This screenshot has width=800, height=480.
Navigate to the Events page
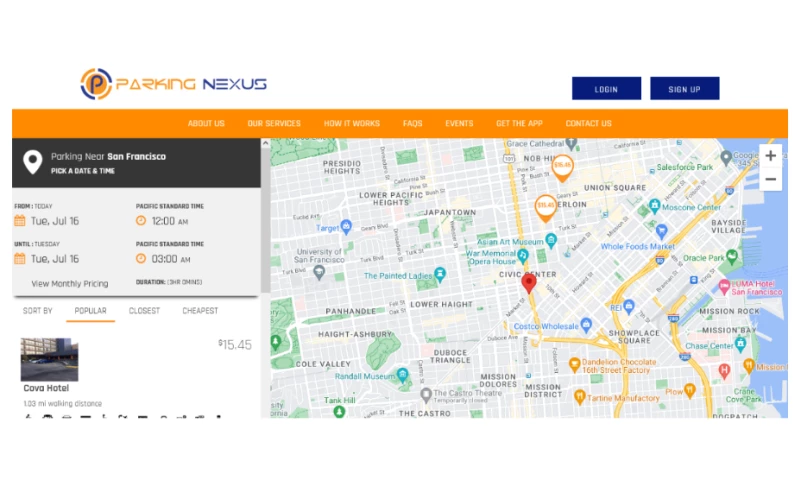click(x=459, y=123)
